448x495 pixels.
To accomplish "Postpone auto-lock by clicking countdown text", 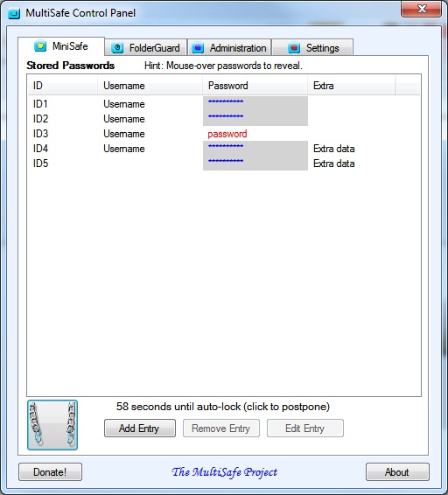I will [x=223, y=407].
